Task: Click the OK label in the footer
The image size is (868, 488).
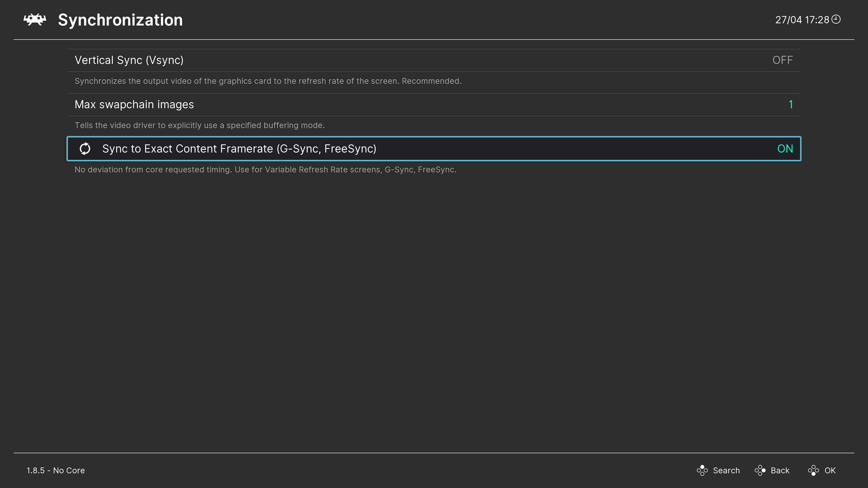Action: tap(830, 470)
